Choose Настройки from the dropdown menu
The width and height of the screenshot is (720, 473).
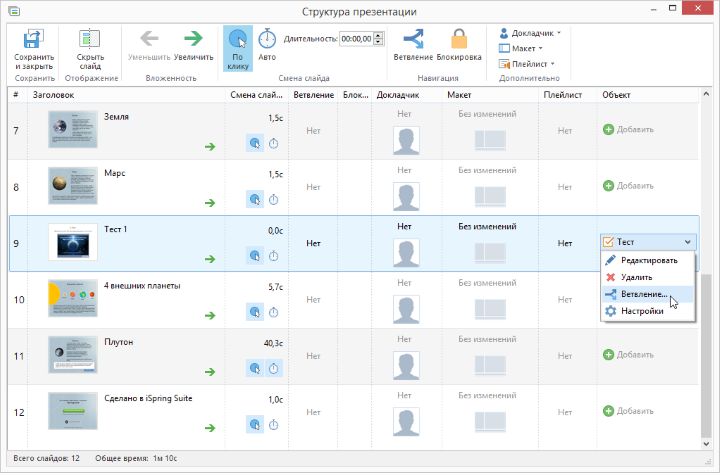click(x=648, y=311)
